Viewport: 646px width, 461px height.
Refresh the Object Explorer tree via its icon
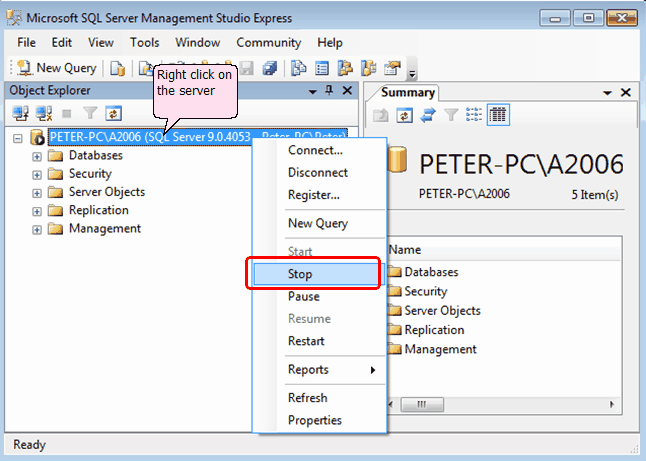pos(113,113)
